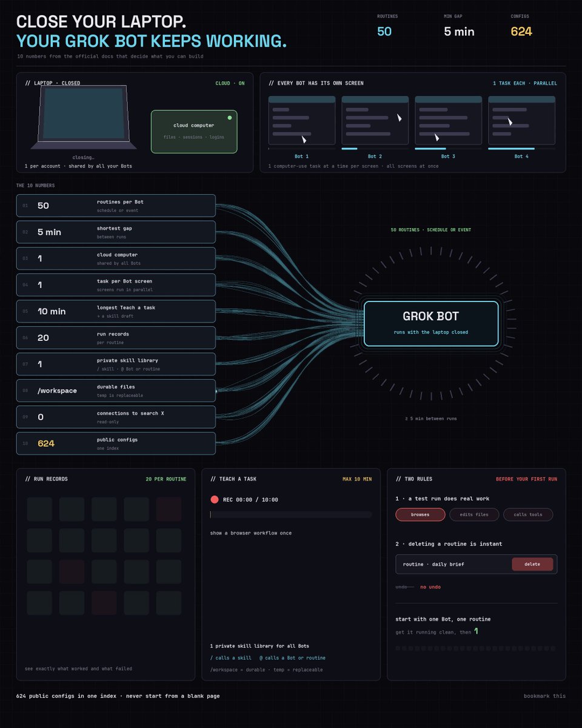The height and width of the screenshot is (728, 582).
Task: Select the "5 min shortest gap" row
Action: tap(116, 232)
